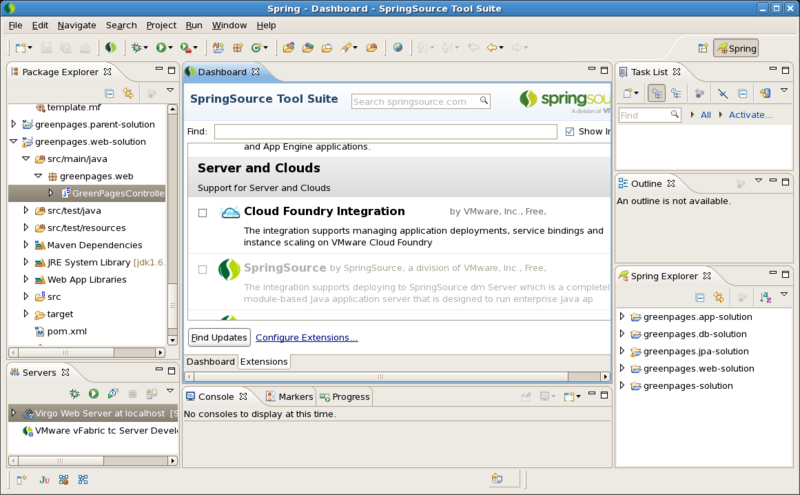Switch to the Extensions tab

tap(264, 361)
